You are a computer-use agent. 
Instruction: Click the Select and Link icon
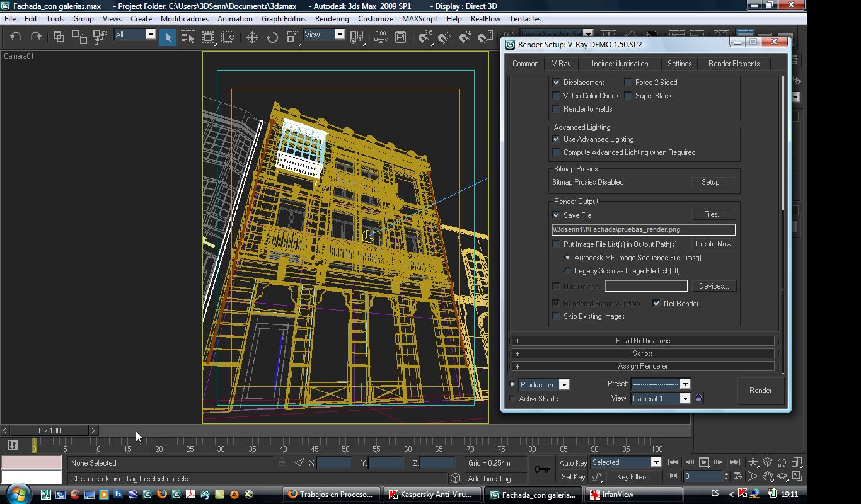(x=59, y=37)
